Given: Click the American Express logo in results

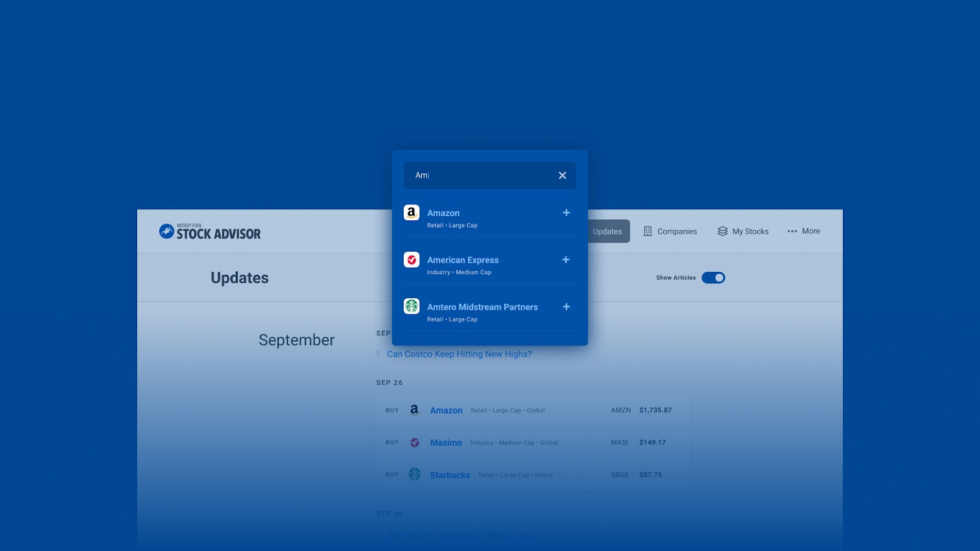Looking at the screenshot, I should pos(412,260).
